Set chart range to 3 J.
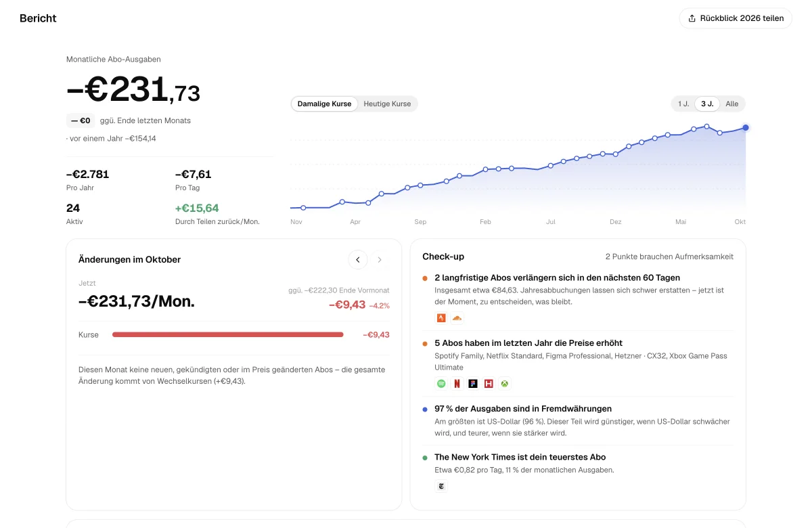 tap(707, 104)
